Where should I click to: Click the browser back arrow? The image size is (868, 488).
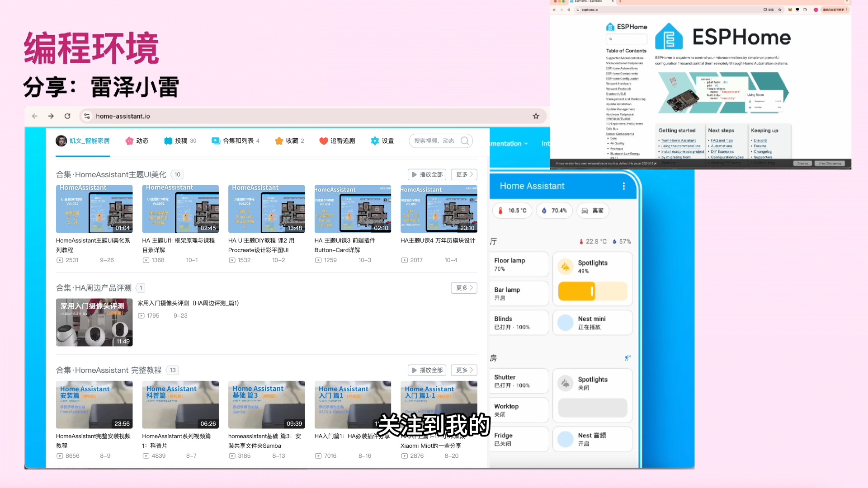coord(35,116)
